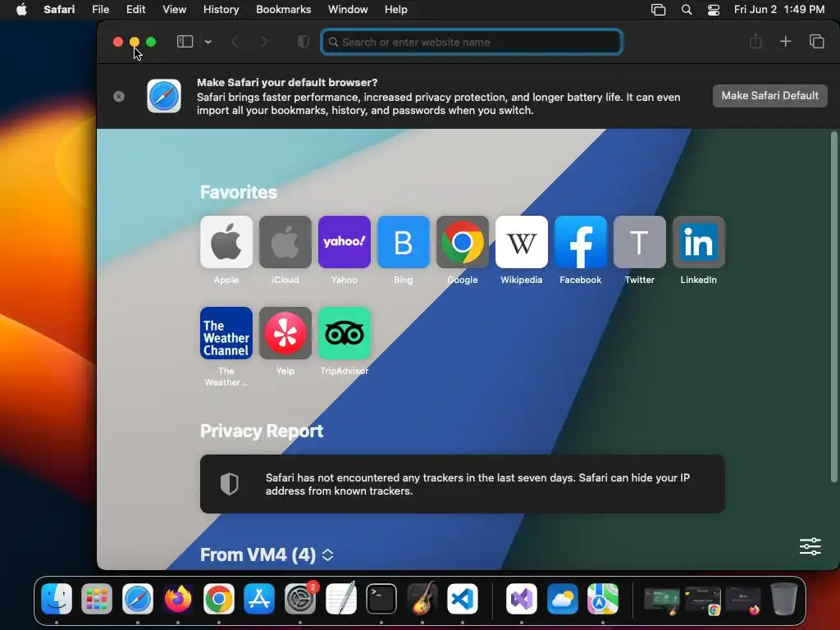840x630 pixels.
Task: Open the Privacy Report tracker card
Action: point(463,484)
